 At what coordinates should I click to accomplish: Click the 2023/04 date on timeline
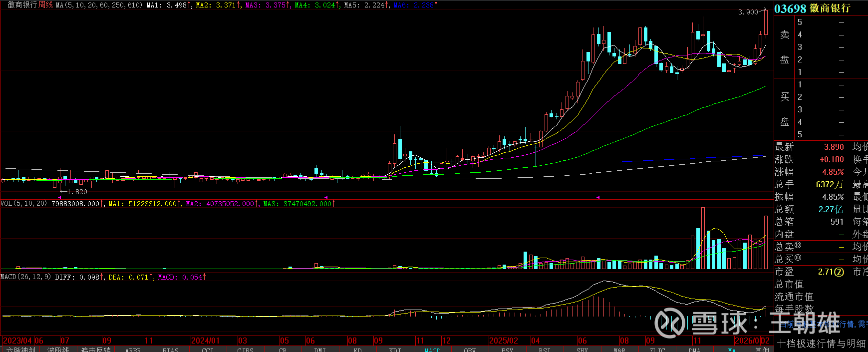[17, 341]
